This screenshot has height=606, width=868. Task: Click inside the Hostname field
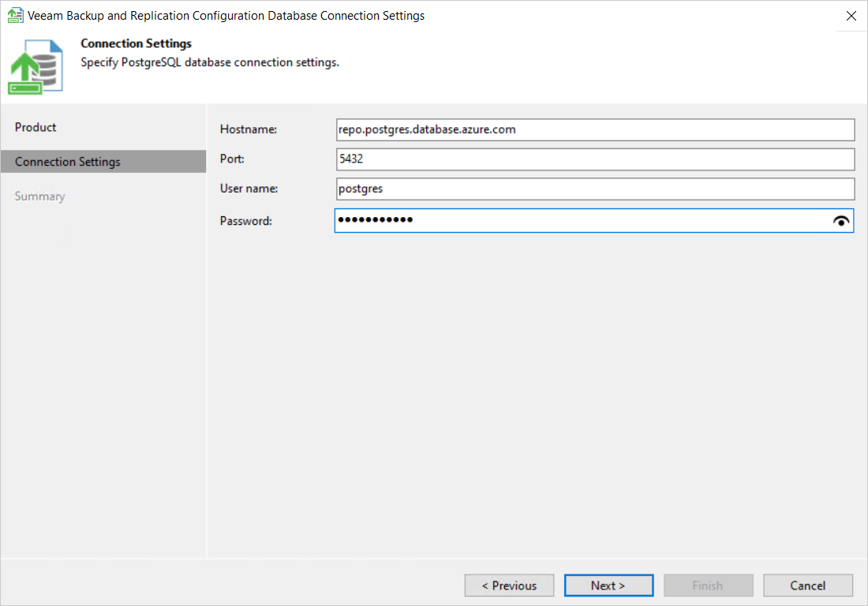click(592, 129)
